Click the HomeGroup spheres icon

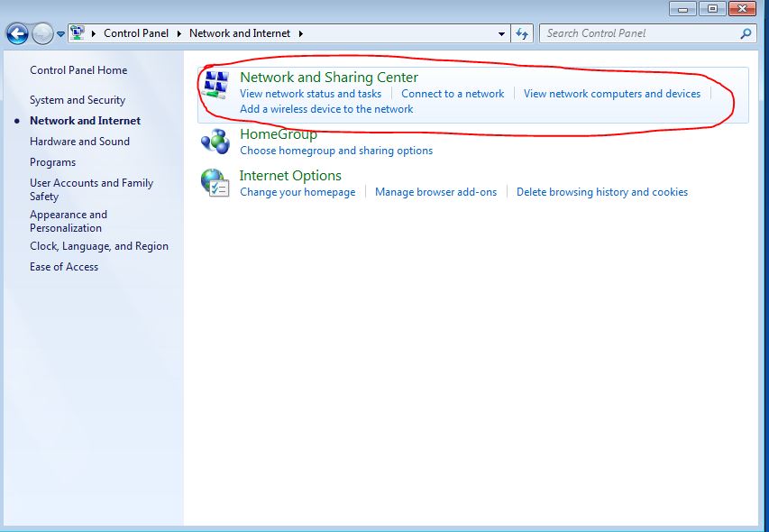tap(215, 142)
